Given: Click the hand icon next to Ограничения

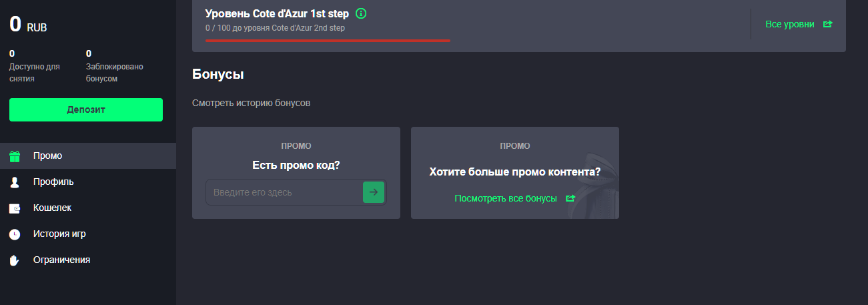Looking at the screenshot, I should click(x=15, y=260).
